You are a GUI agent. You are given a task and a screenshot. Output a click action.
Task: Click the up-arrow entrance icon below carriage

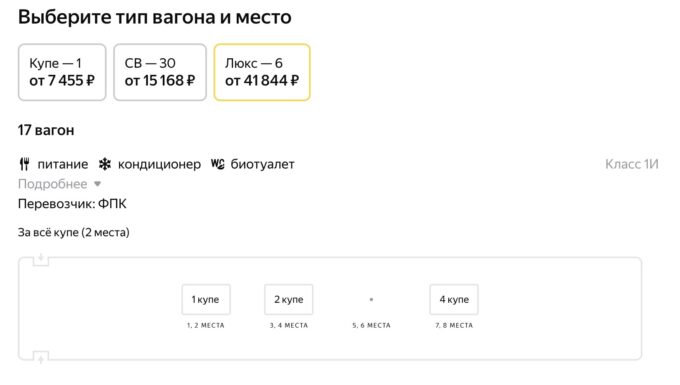[41, 359]
